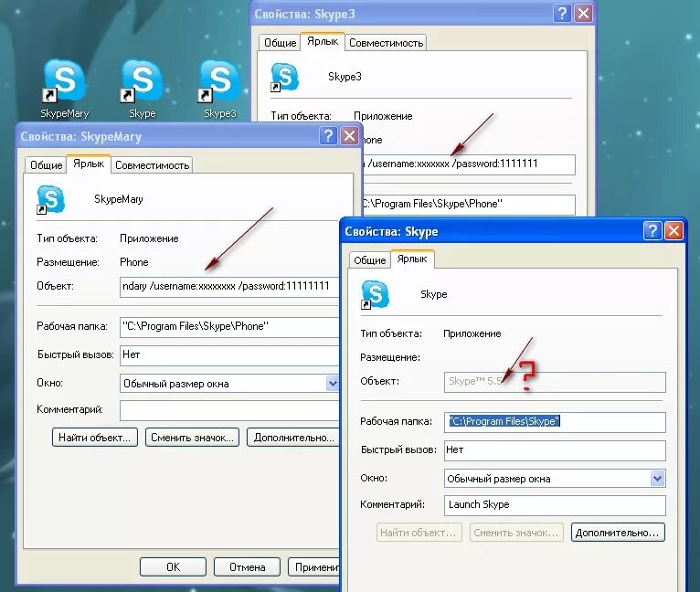
Task: Open Совместимость tab in SkypeMary properties
Action: point(153,165)
